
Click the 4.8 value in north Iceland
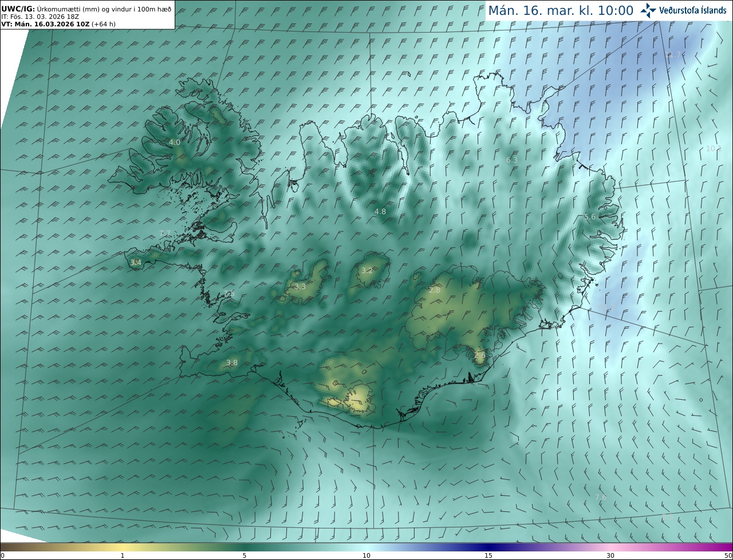point(380,211)
